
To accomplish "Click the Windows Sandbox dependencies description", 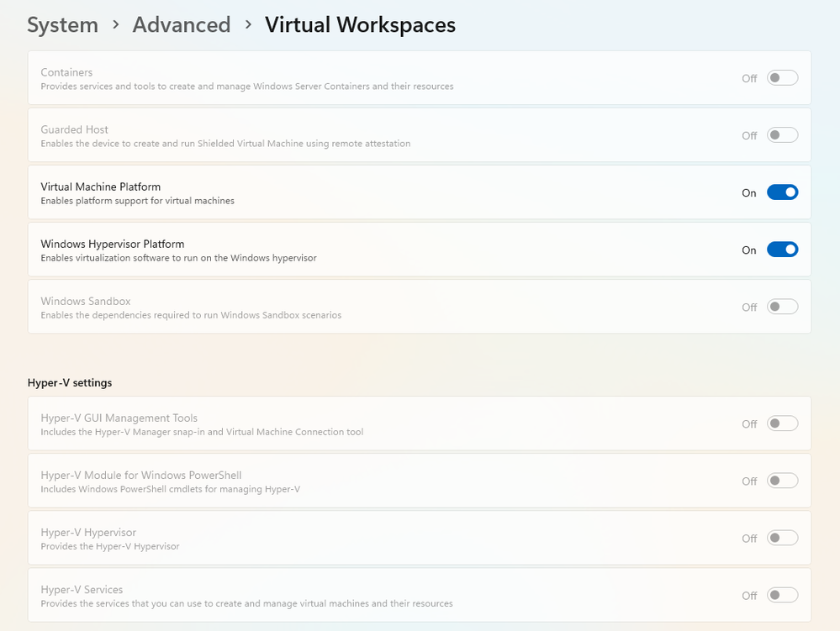I will 191,315.
